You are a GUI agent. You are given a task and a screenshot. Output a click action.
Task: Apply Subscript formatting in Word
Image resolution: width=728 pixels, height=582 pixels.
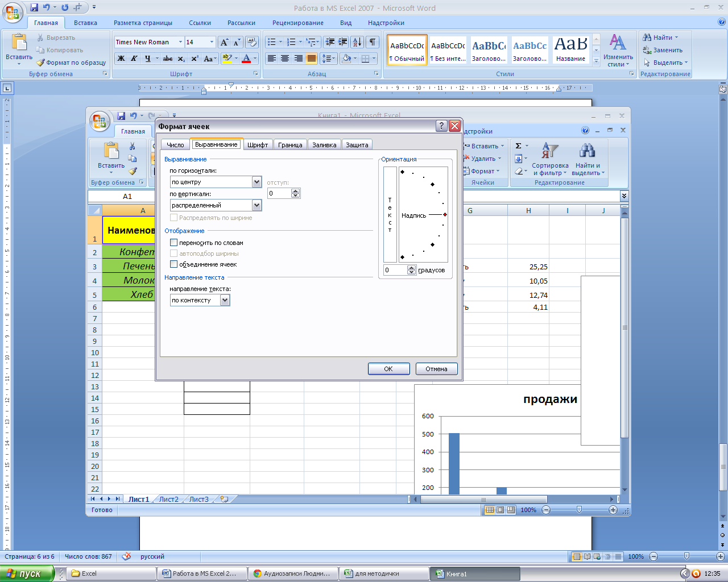(181, 59)
